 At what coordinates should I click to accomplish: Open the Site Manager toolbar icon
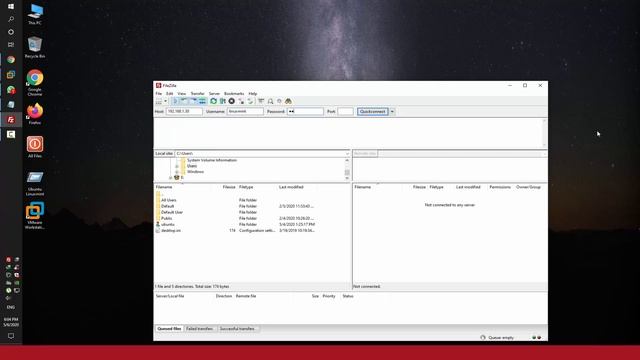tap(158, 101)
